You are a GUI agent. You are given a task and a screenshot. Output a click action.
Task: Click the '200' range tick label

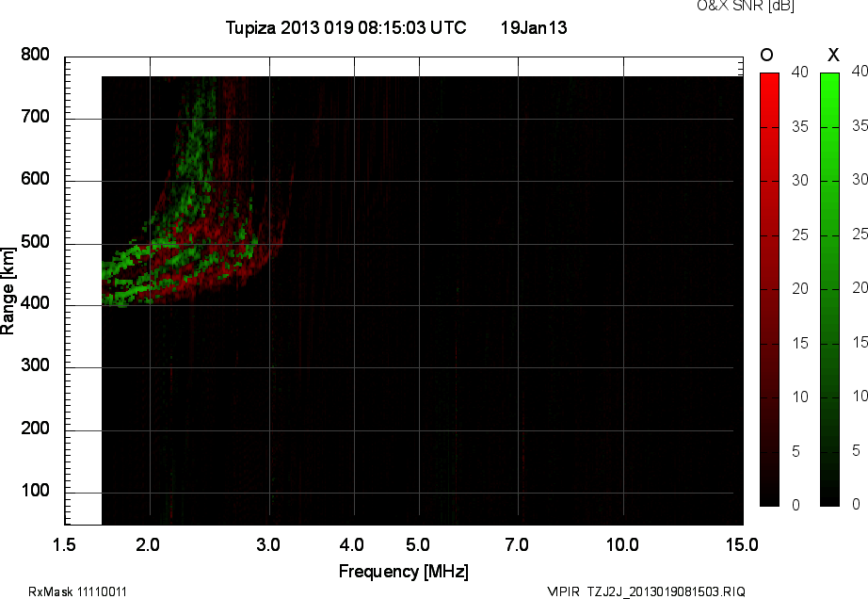tap(35, 428)
